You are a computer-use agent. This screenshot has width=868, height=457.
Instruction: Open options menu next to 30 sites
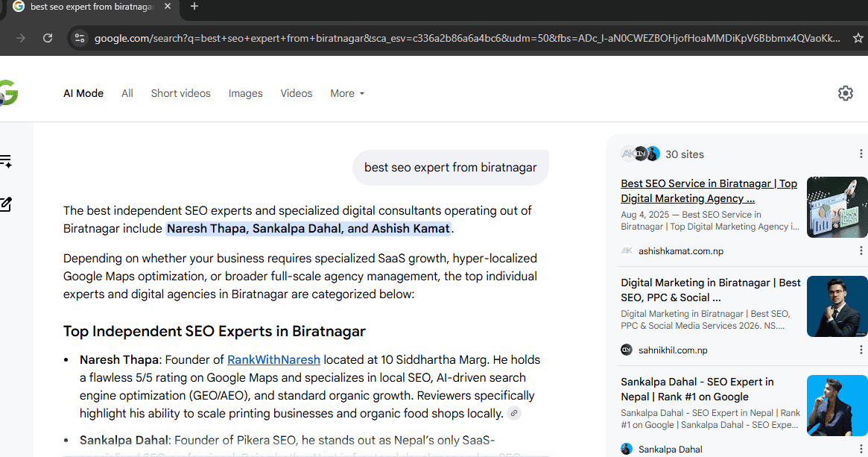click(861, 154)
